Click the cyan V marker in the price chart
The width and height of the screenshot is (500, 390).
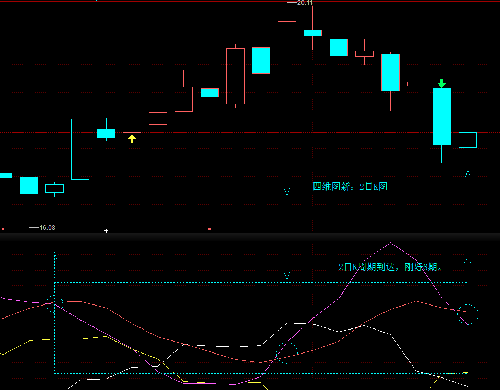coord(287,191)
